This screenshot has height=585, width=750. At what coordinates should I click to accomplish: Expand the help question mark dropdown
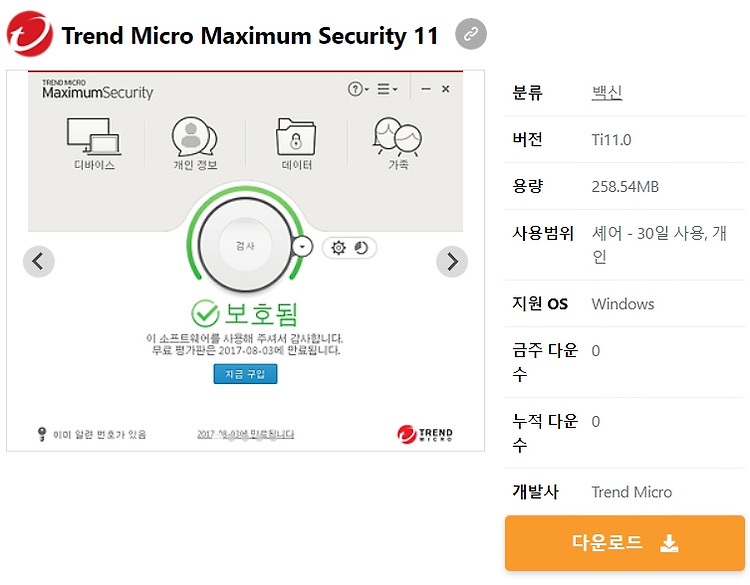click(x=358, y=89)
